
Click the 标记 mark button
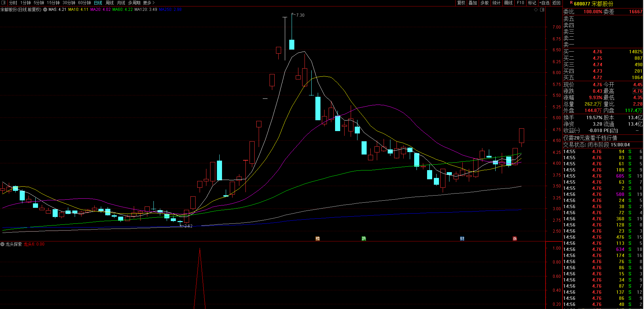click(532, 3)
